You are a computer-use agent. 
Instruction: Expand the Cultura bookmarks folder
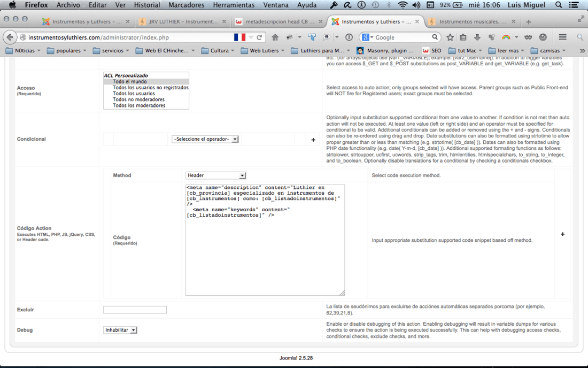[218, 51]
